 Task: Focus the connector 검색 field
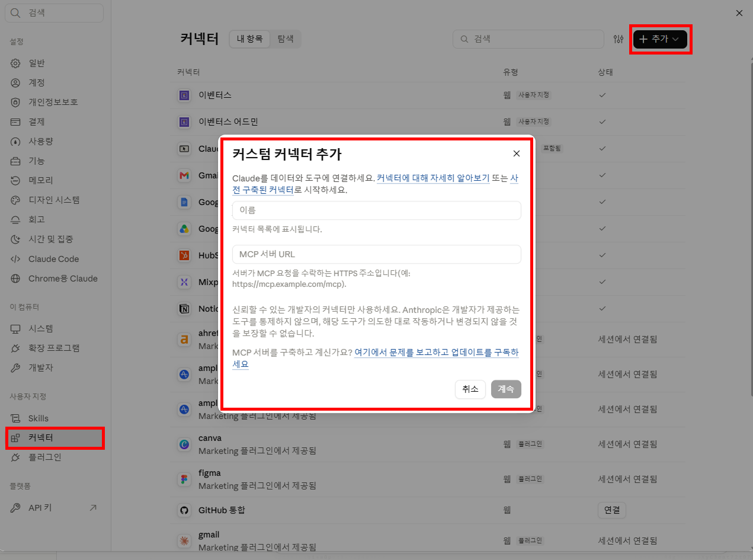(528, 39)
